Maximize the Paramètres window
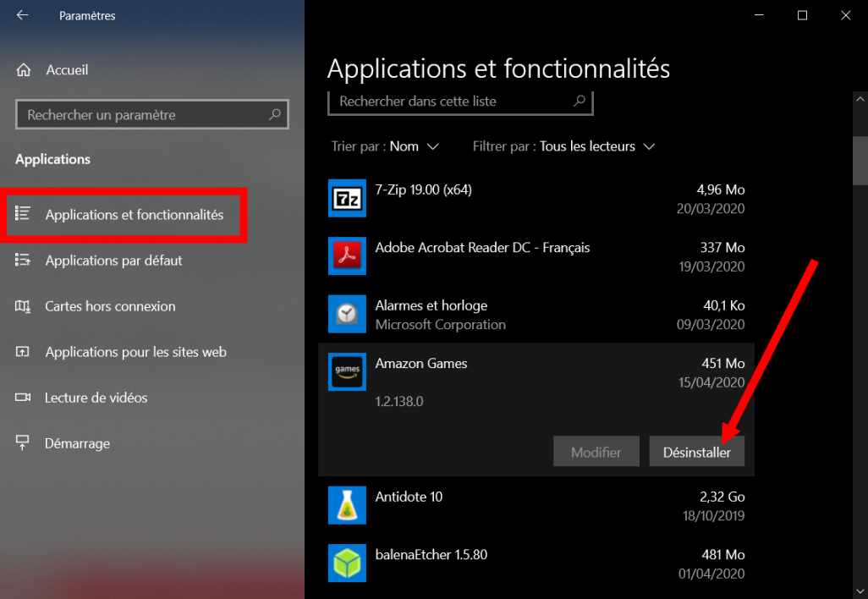The width and height of the screenshot is (868, 599). [802, 15]
